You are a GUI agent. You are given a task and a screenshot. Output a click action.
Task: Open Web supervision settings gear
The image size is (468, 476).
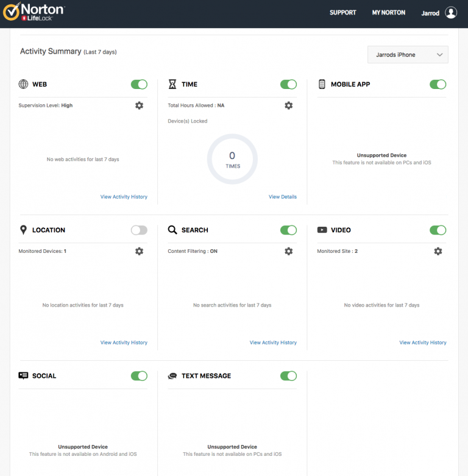139,105
